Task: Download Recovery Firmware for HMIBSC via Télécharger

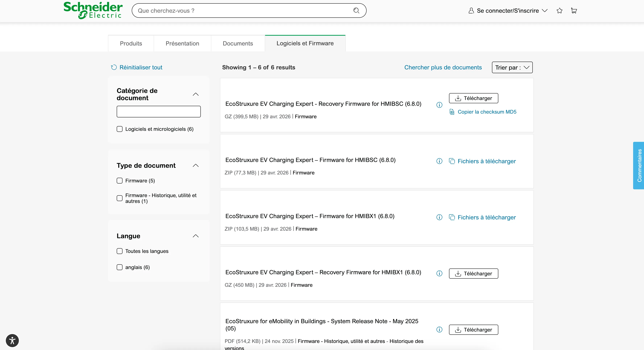Action: tap(473, 98)
